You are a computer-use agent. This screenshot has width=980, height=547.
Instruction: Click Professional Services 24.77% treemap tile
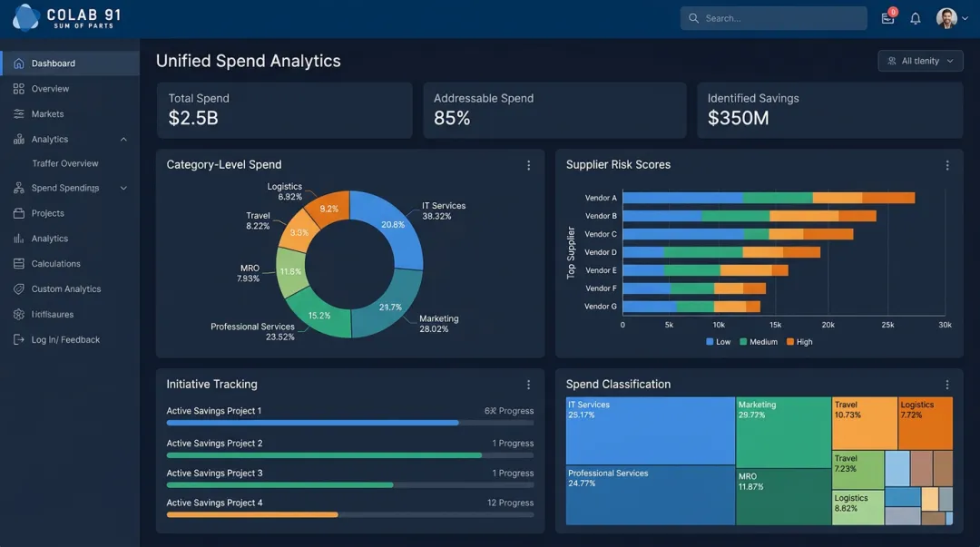coord(650,495)
